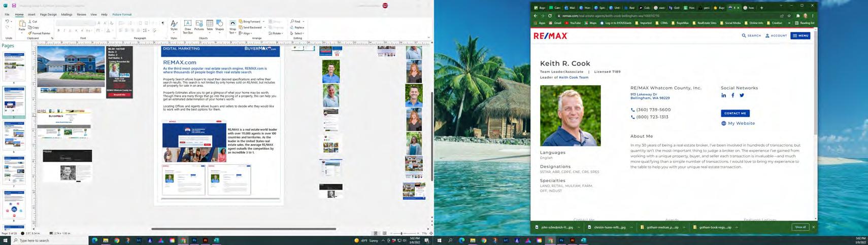Click the blue MENU button on RE/MAX
Viewport: 868px width, 245px height.
pos(800,36)
